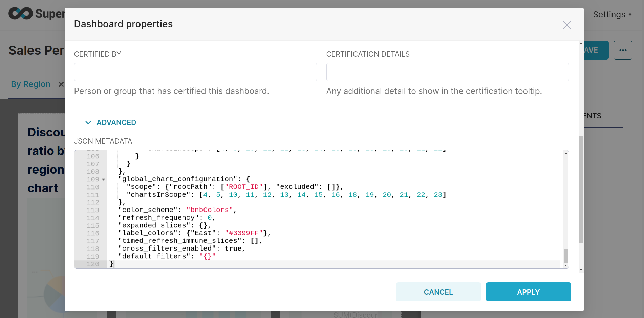Remove the By Region tab with the x icon
Image resolution: width=644 pixels, height=318 pixels.
coord(61,84)
